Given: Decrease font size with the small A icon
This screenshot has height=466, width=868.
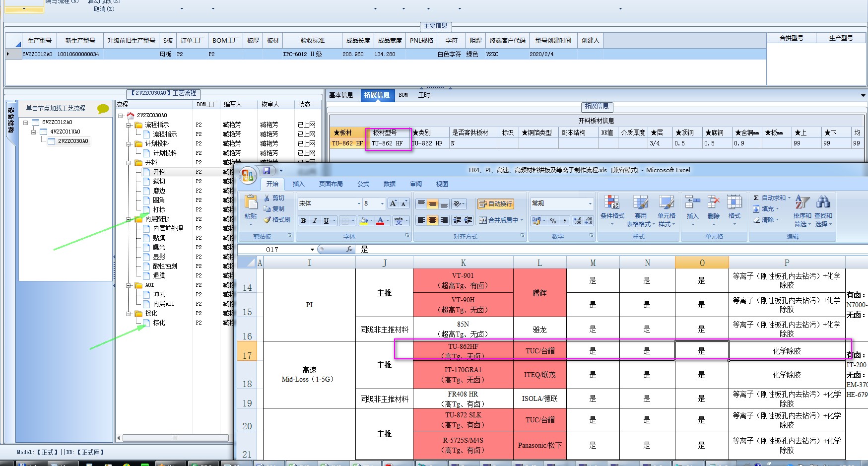Looking at the screenshot, I should click(x=403, y=203).
